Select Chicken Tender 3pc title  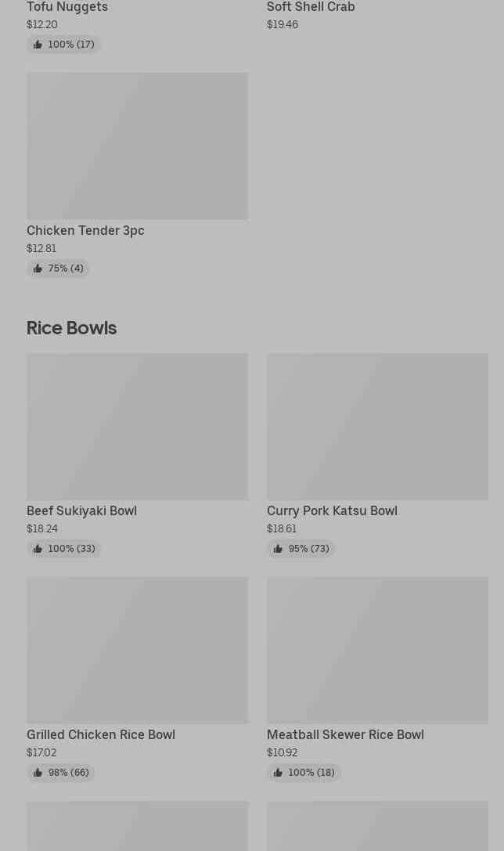click(85, 231)
